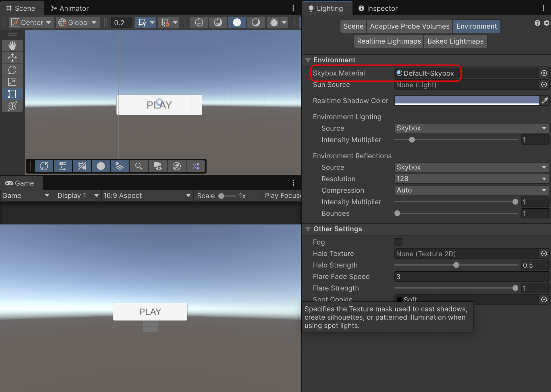This screenshot has height=392, width=551.
Task: Select Adaptive Probe Volumes button
Action: pyautogui.click(x=410, y=26)
